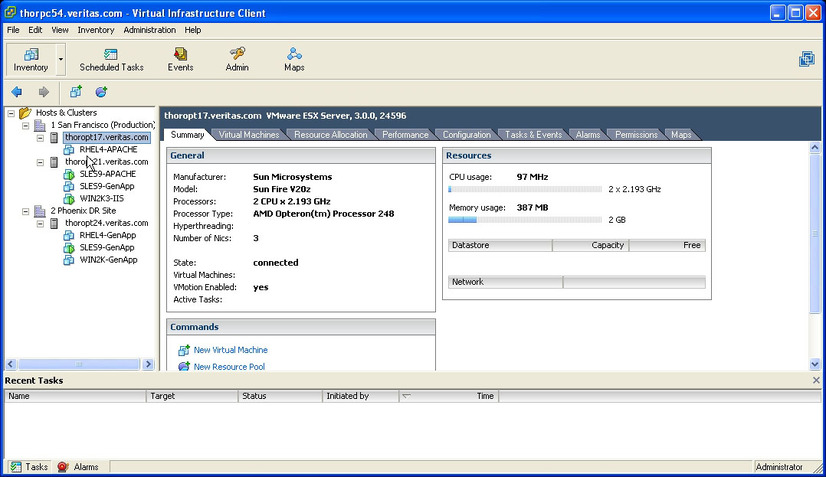Switch to the Tasks & Events tab
Screen dimensions: 826x477
pyautogui.click(x=533, y=135)
